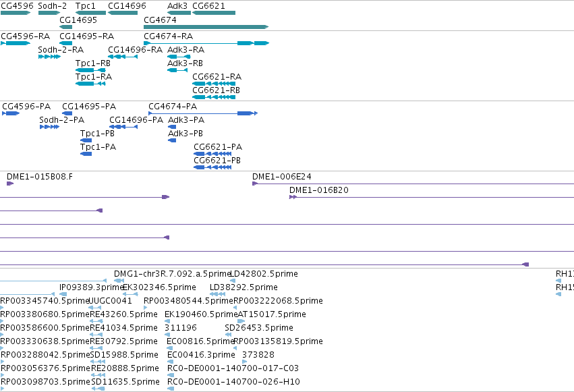The image size is (574, 392).
Task: Click the DME1-016B20 clone label
Action: click(319, 190)
